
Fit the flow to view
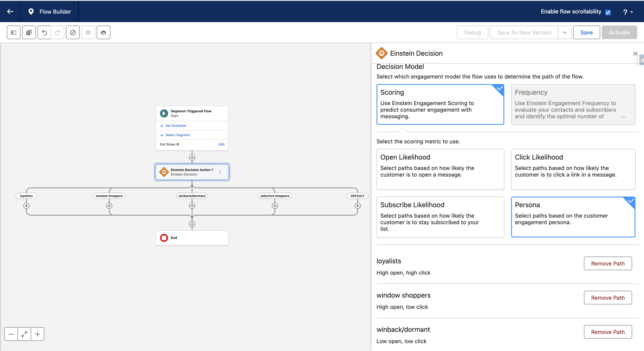[x=24, y=334]
